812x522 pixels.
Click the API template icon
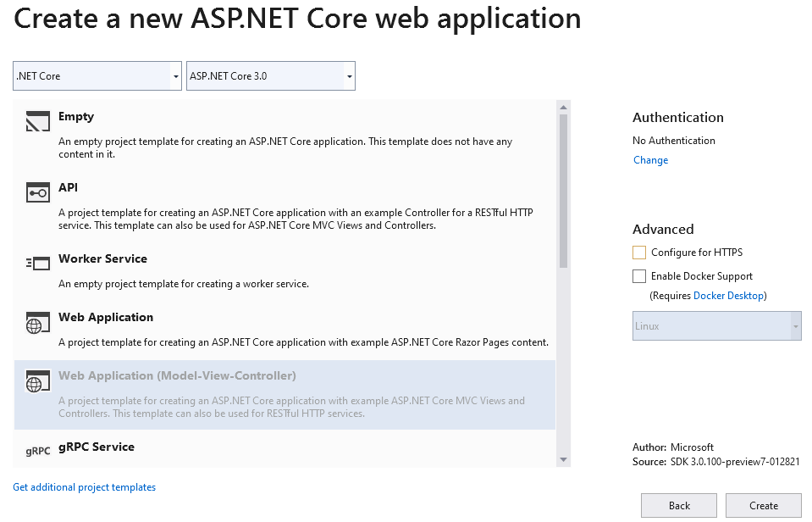[38, 192]
